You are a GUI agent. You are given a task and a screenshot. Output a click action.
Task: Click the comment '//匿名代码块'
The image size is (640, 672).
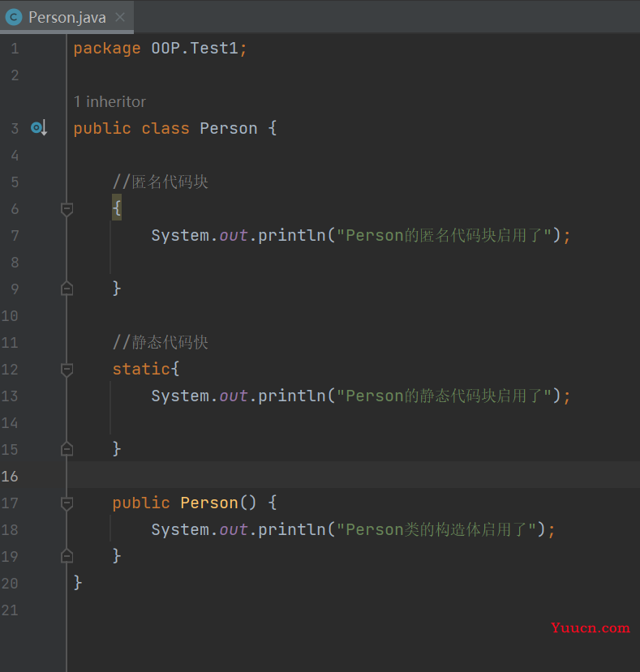pyautogui.click(x=161, y=182)
